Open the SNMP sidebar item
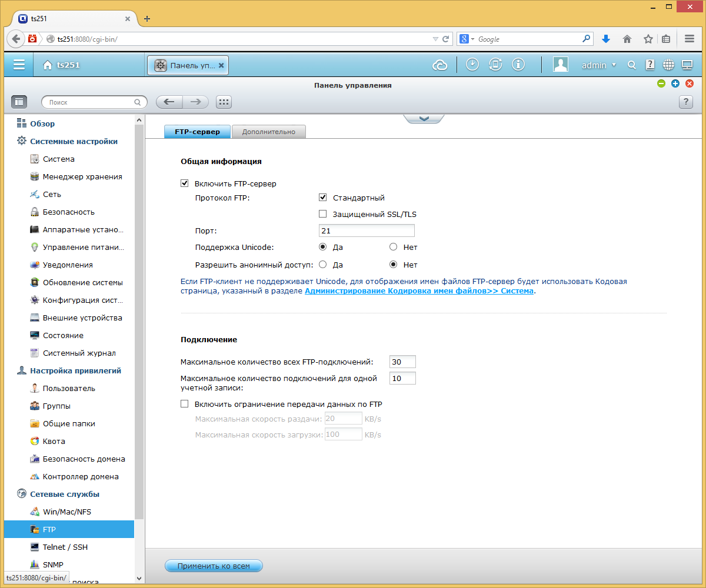The width and height of the screenshot is (706, 588). pyautogui.click(x=46, y=564)
